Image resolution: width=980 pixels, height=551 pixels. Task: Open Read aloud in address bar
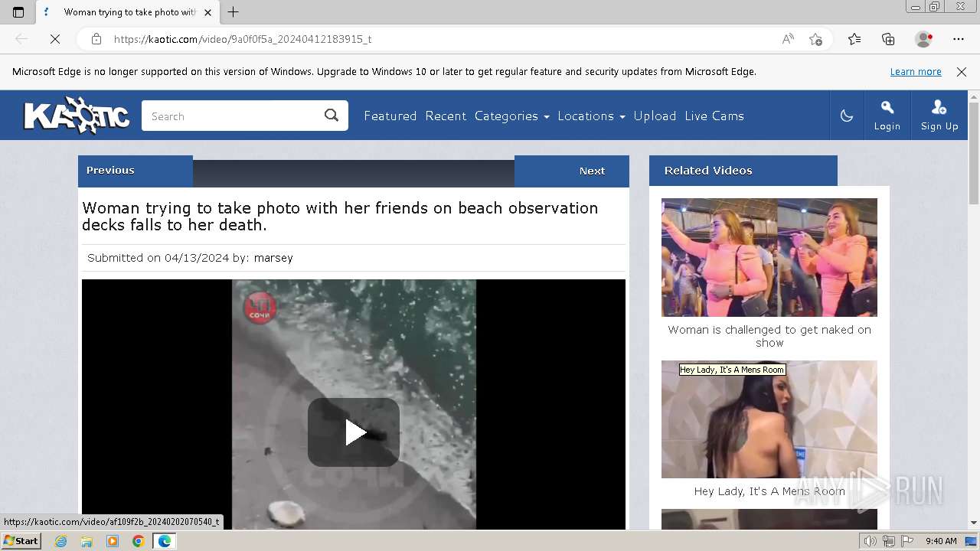coord(788,39)
